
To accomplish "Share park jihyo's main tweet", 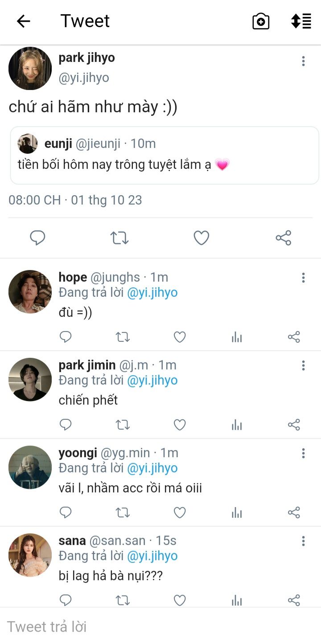I will pos(284,238).
